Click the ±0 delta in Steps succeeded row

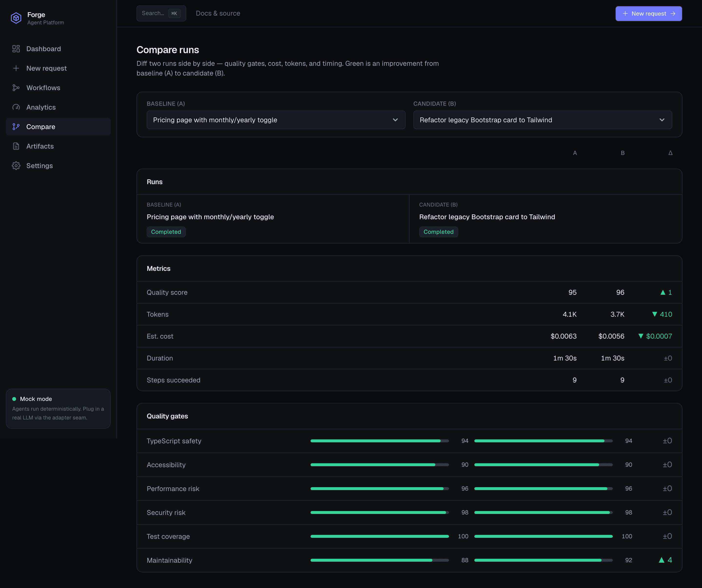point(668,380)
